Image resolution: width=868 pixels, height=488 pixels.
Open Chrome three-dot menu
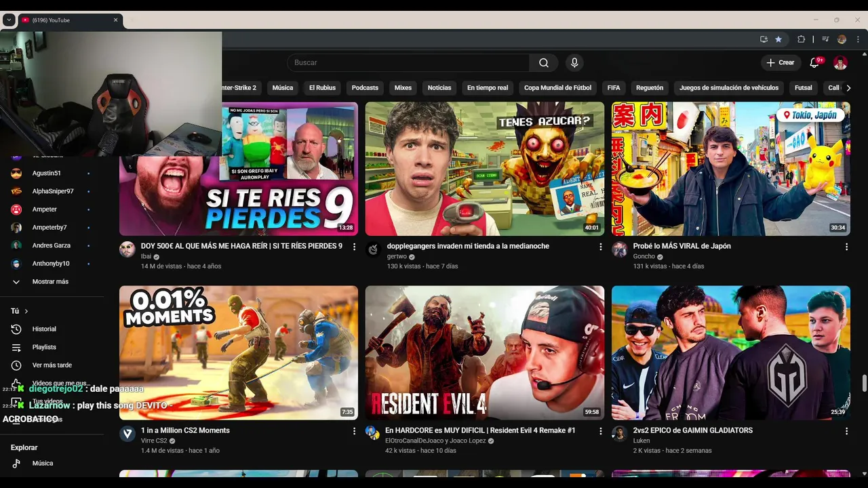pyautogui.click(x=858, y=39)
